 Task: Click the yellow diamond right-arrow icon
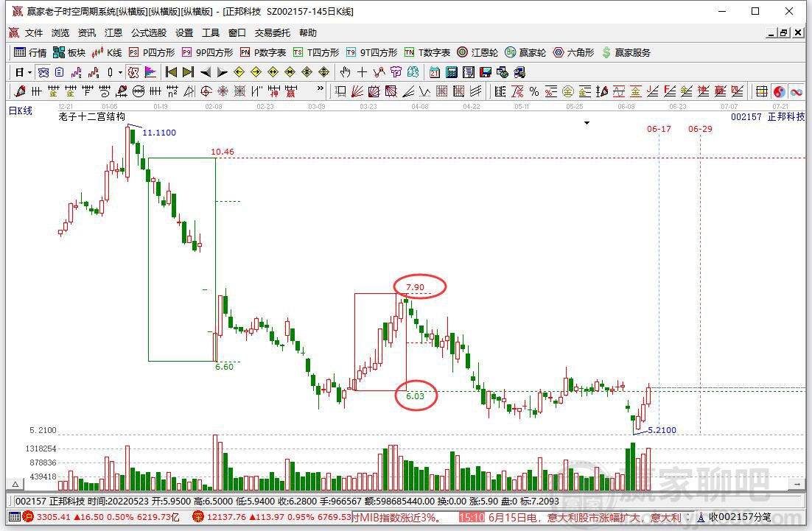coord(256,72)
